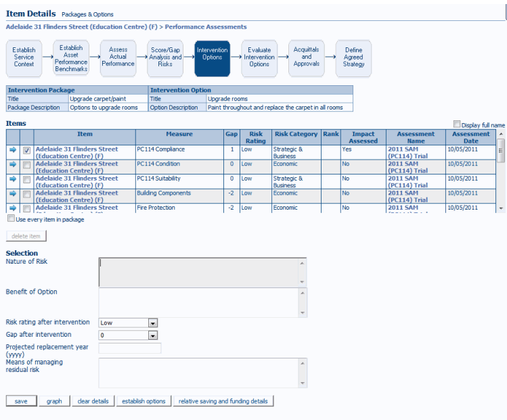Tick the Fire Protection row checkbox
Viewport: 507px width, 420px height.
coord(27,208)
